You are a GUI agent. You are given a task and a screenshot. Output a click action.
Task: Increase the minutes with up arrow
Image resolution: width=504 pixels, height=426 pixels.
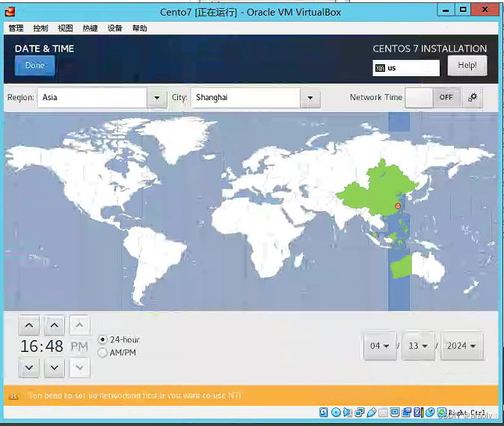click(55, 325)
